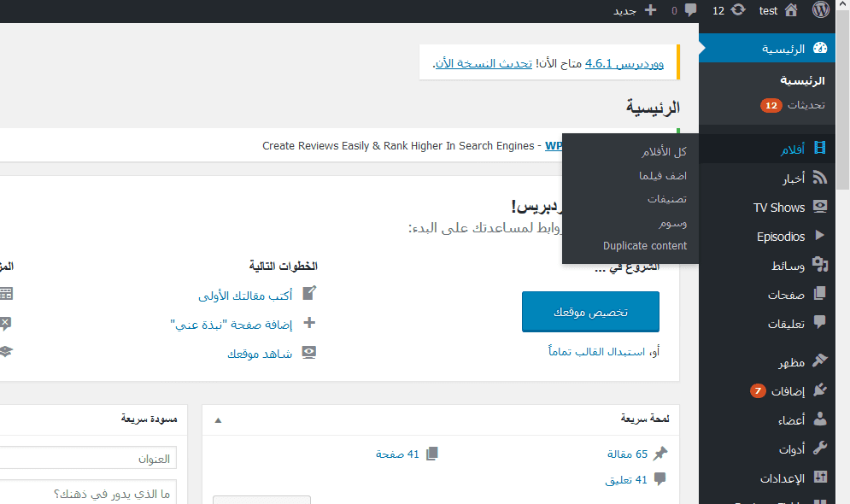The height and width of the screenshot is (504, 850).
Task: Click the home icon next to test
Action: 791,11
